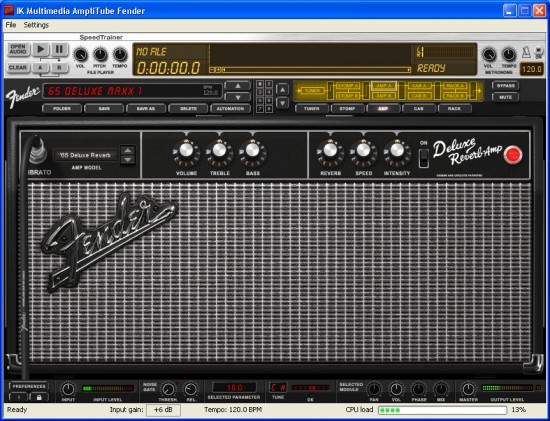The width and height of the screenshot is (550, 421).
Task: Click the vibrato INTENSITY knob
Action: [x=397, y=151]
